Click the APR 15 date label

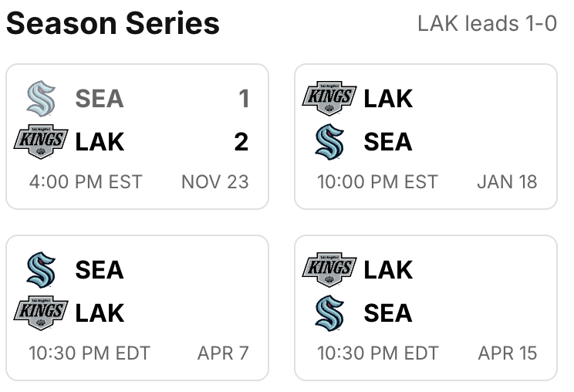pyautogui.click(x=508, y=353)
